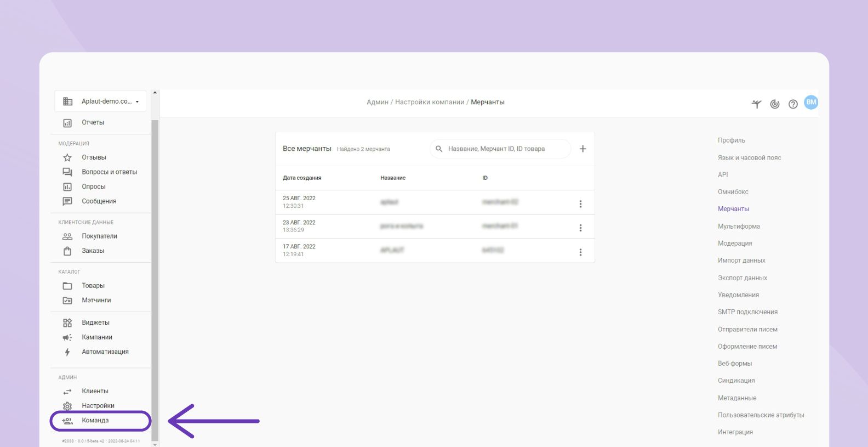The width and height of the screenshot is (868, 447).
Task: Click the Админ breadcrumb link
Action: coord(377,102)
